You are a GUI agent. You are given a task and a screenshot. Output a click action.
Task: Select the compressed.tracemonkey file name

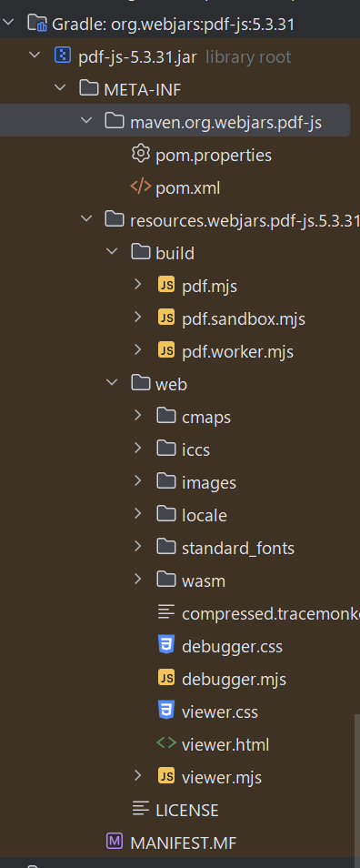271,613
